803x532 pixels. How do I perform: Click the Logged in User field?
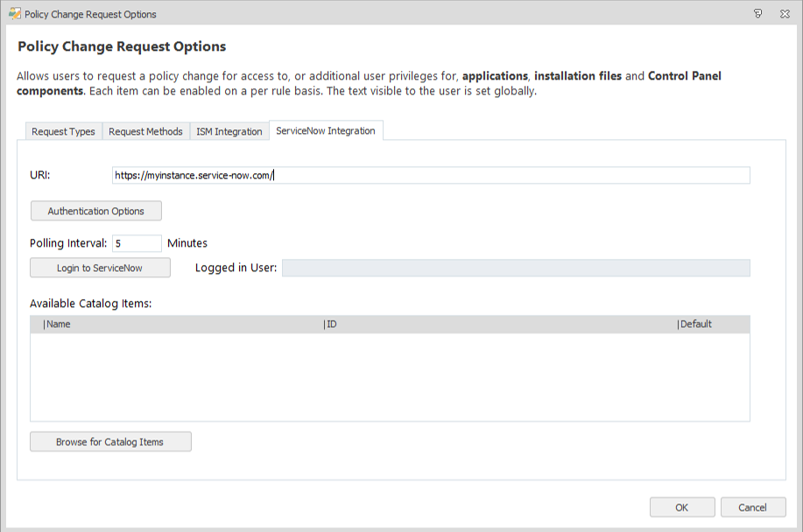(515, 268)
